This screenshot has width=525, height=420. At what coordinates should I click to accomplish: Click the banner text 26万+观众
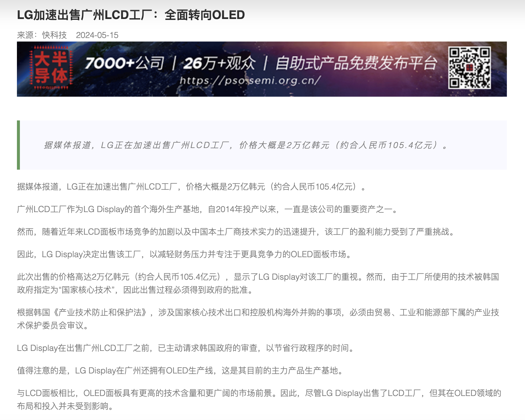coord(219,63)
